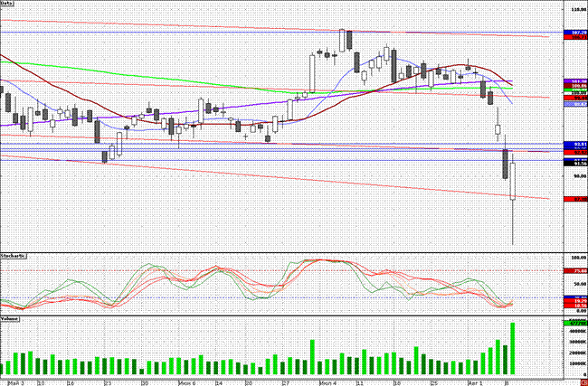Screen dimensions: 588x386
Task: Click the 90.00 price axis label
Action: point(580,175)
